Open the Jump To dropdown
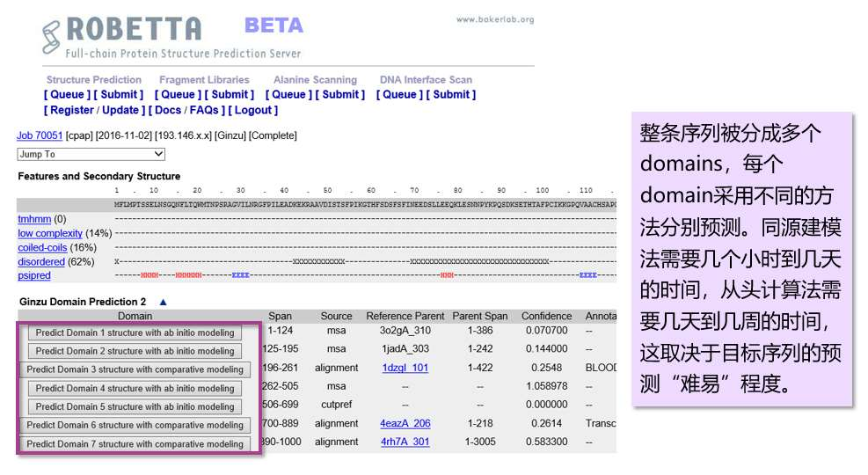868x475 pixels. [91, 154]
